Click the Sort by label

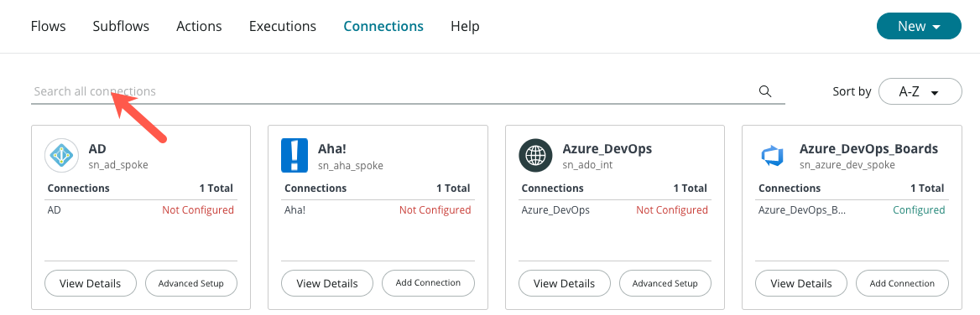tap(852, 91)
